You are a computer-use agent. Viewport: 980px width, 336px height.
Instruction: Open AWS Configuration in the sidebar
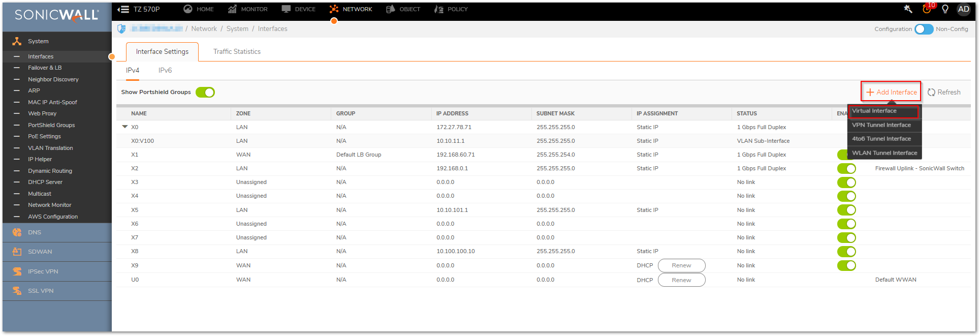53,217
